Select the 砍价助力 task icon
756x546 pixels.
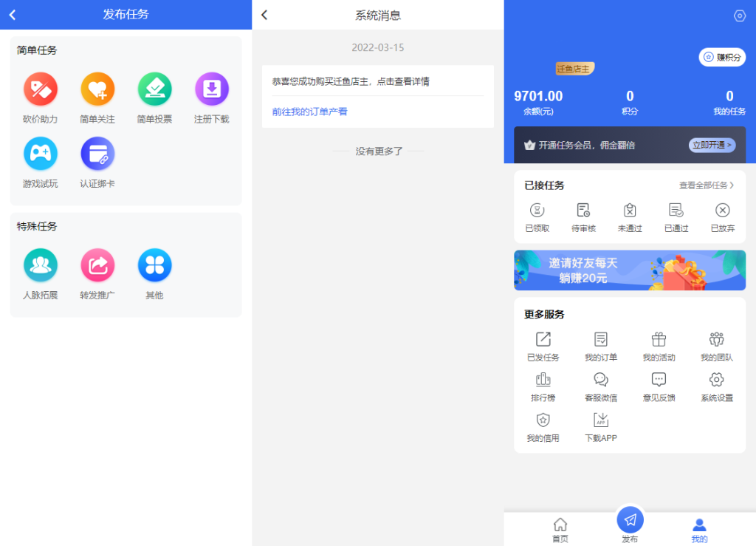click(40, 89)
